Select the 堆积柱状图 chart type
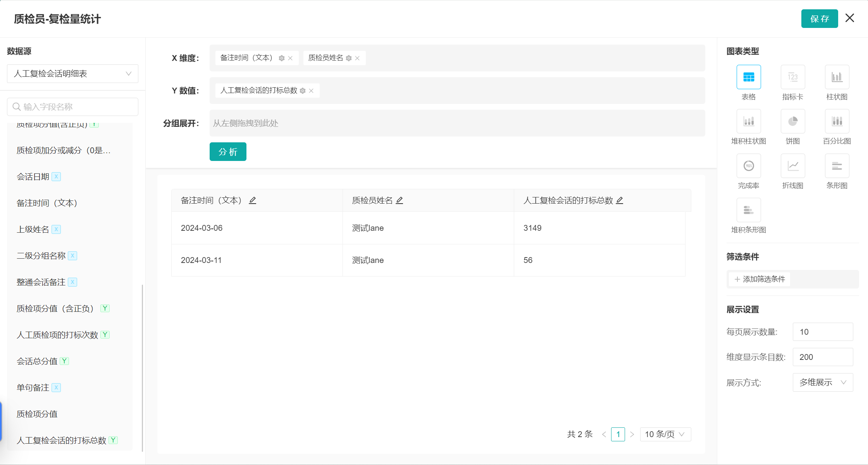Screen dimensions: 868x465 (748, 121)
